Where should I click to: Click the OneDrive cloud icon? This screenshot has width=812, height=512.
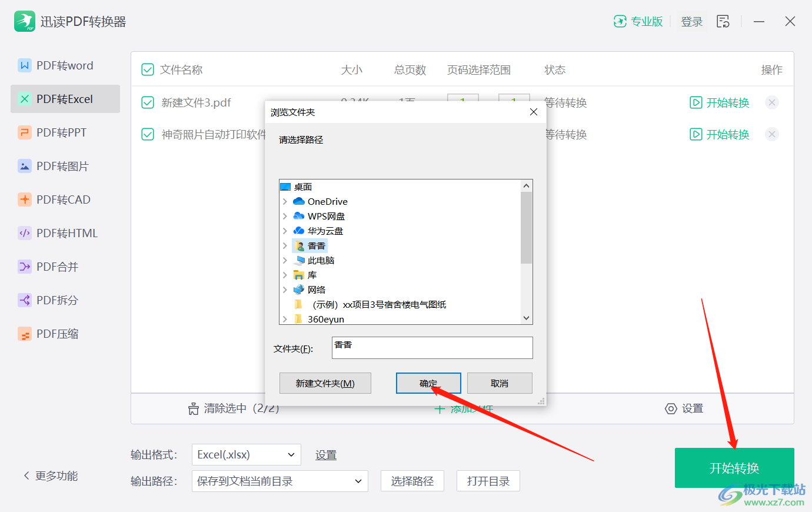[x=299, y=201]
